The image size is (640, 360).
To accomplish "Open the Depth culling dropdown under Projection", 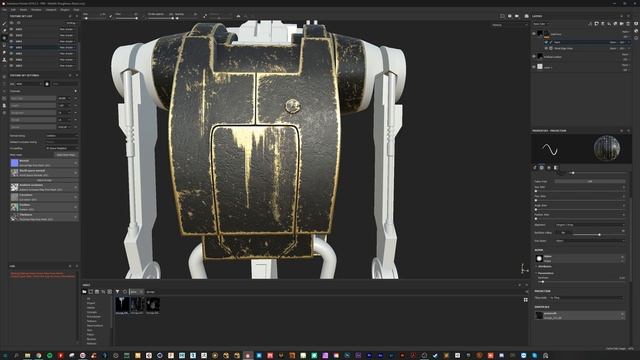I will [587, 298].
